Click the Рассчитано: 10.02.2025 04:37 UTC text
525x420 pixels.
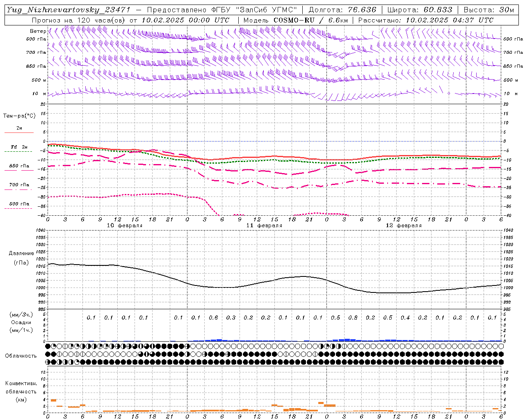(x=426, y=20)
